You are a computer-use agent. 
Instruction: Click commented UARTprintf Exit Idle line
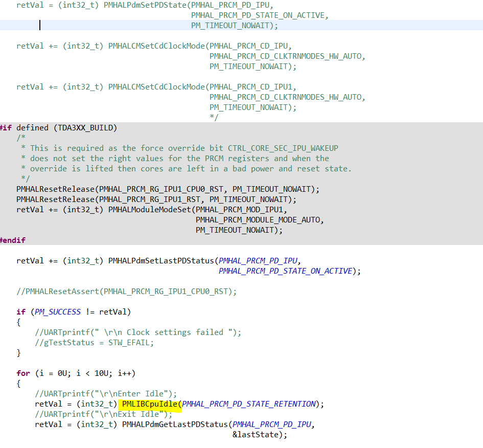pos(103,414)
